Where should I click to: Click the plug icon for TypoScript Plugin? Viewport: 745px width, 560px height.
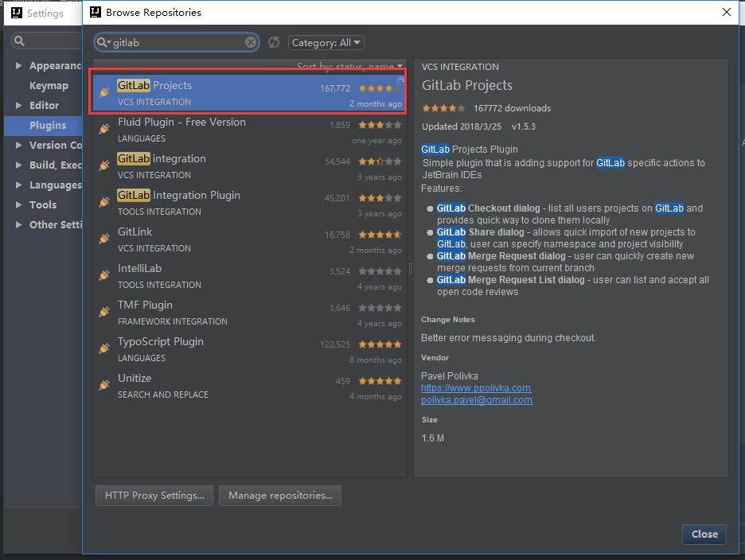[104, 348]
